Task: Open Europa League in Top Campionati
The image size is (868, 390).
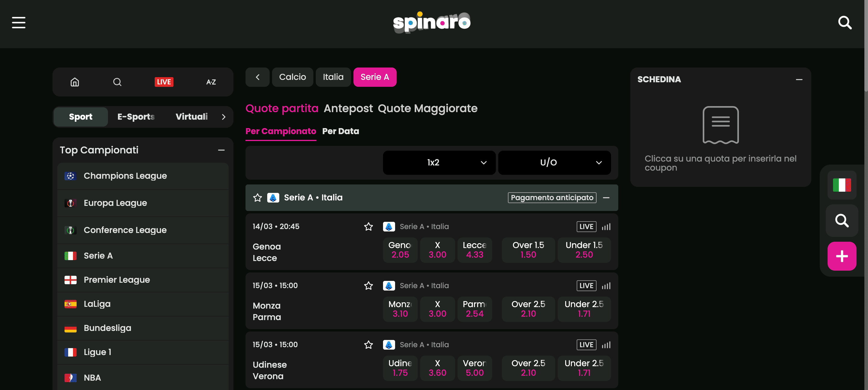Action: [x=143, y=203]
